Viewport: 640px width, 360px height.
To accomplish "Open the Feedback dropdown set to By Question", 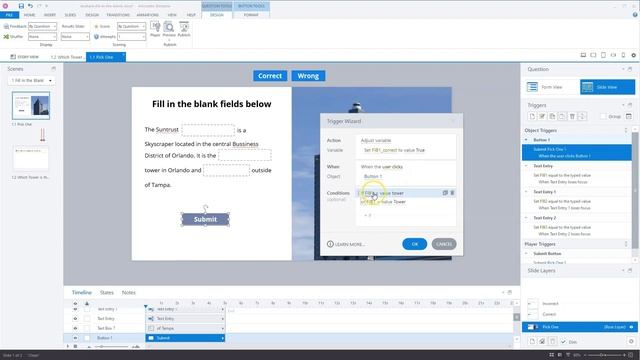I will coord(42,26).
